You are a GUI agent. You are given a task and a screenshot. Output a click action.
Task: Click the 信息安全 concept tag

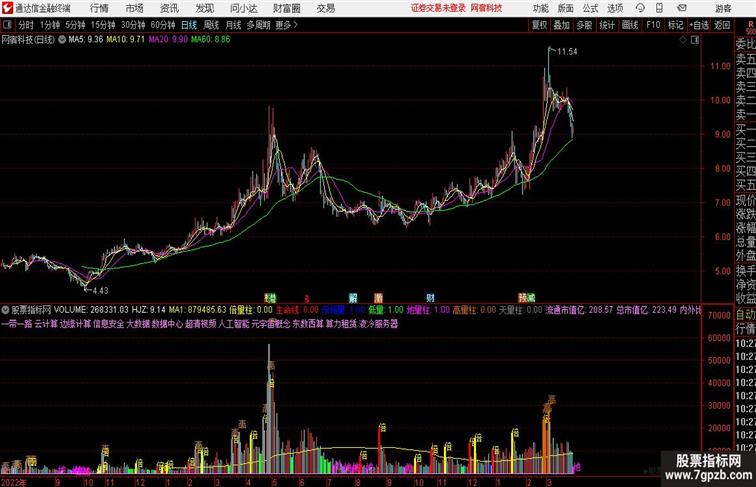[x=108, y=324]
